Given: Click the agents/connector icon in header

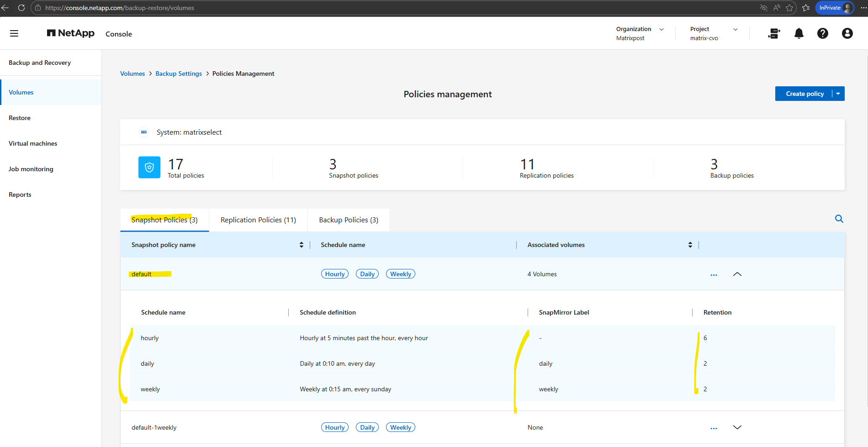Looking at the screenshot, I should point(774,33).
